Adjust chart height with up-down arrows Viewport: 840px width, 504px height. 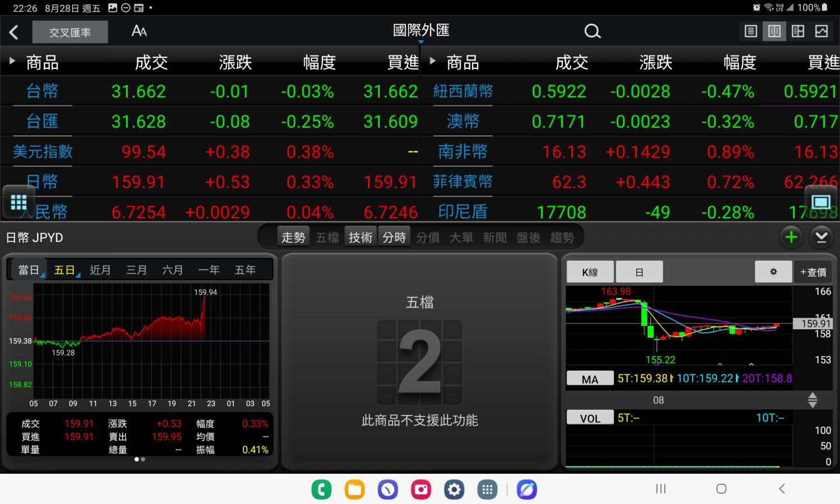813,400
